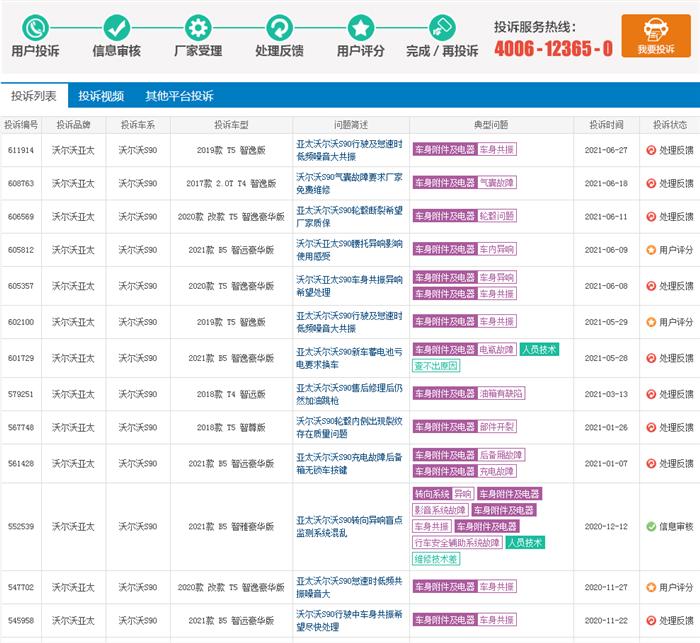The image size is (700, 643).
Task: Open complaint 沃尔沃亚太S90车身共振异响希望处理
Action: (349, 286)
